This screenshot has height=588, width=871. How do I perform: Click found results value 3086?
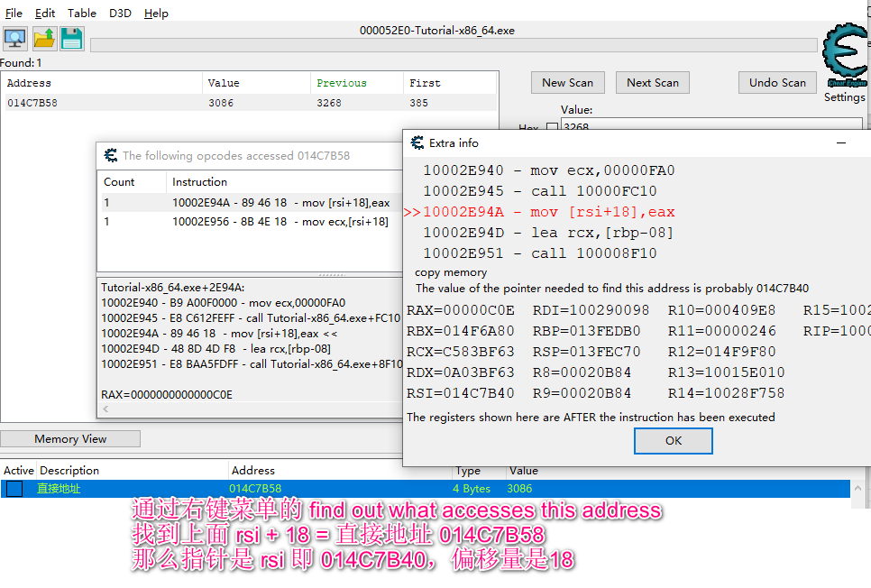pyautogui.click(x=221, y=103)
